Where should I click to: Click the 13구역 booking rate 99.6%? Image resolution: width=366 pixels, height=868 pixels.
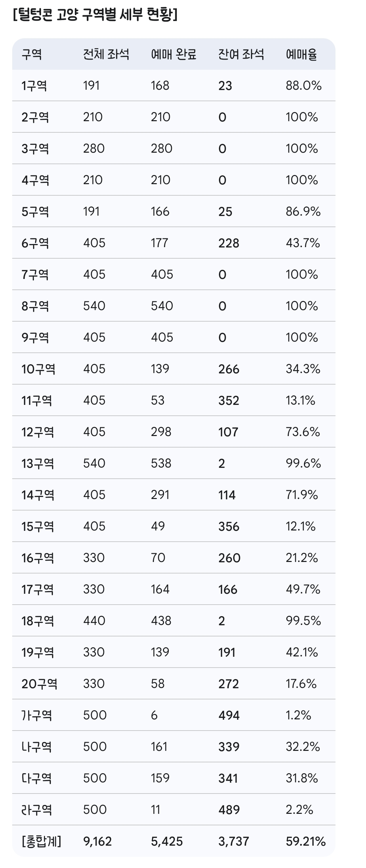tap(303, 463)
